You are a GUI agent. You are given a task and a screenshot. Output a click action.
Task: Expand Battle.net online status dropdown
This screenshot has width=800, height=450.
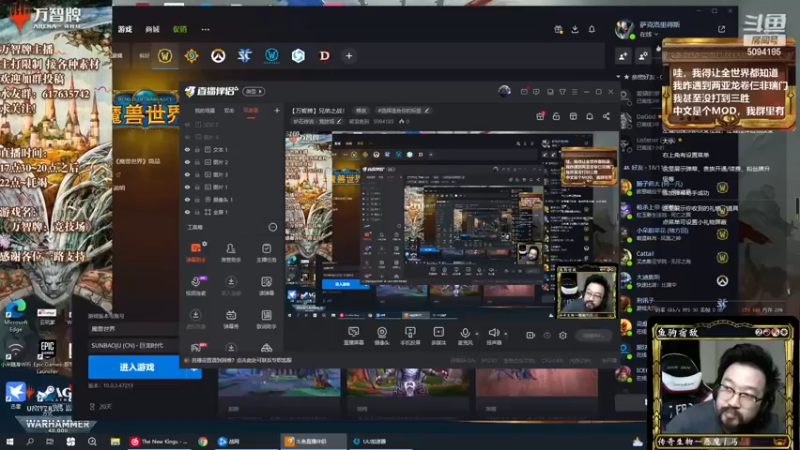(649, 34)
